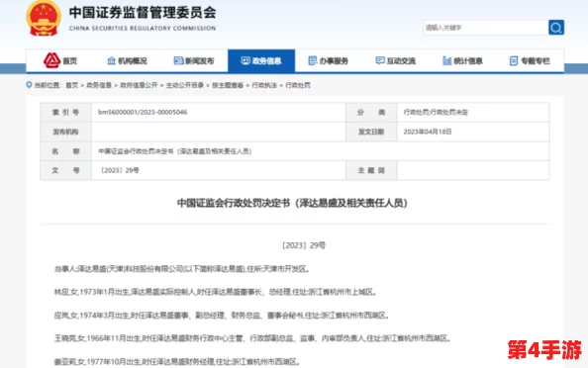Click the 中国证券监督管理委员会 site title
588x368 pixels.
pyautogui.click(x=143, y=13)
